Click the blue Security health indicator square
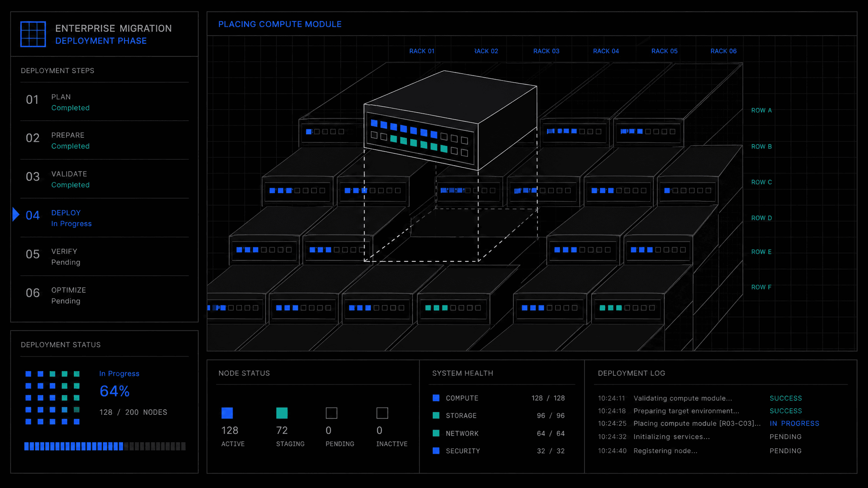The image size is (868, 488). click(x=436, y=451)
